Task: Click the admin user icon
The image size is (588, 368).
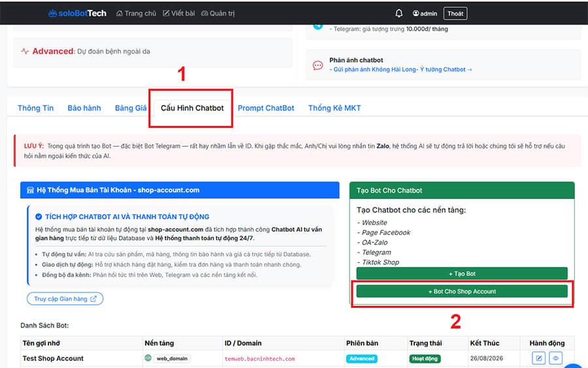Action: coord(416,13)
